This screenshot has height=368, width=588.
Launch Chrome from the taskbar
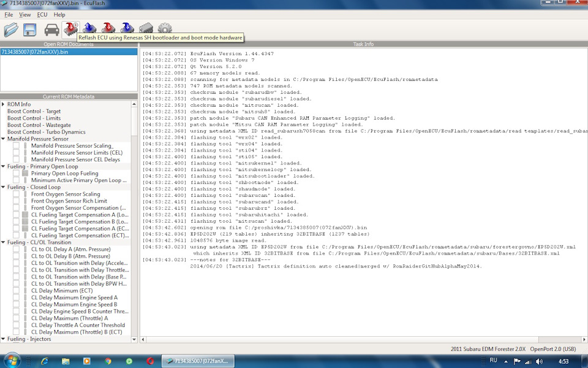click(108, 361)
